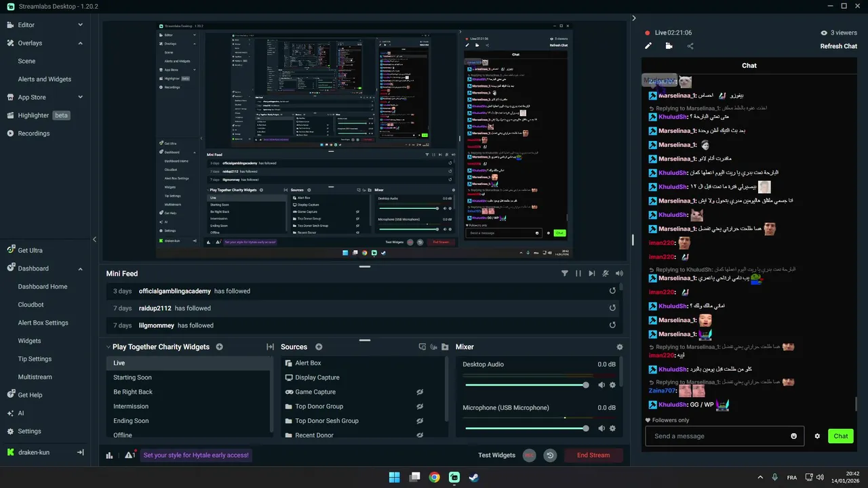Click the App Store icon
This screenshot has width=868, height=488.
pyautogui.click(x=11, y=98)
